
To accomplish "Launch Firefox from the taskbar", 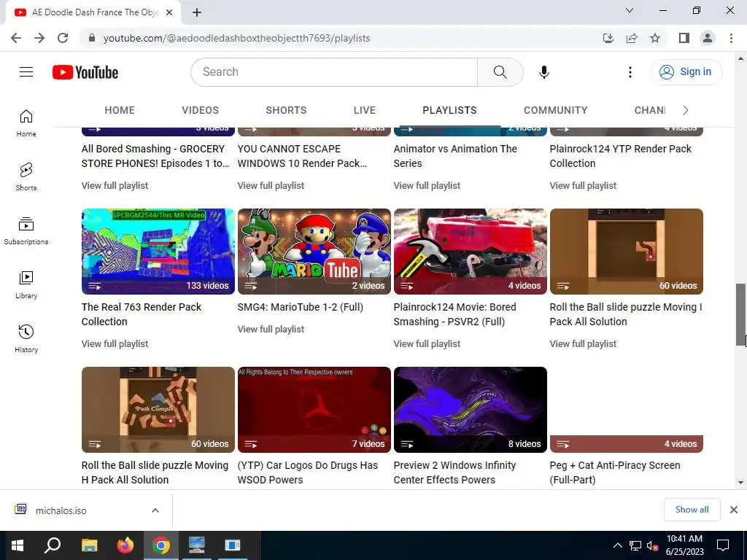I will coord(125,545).
